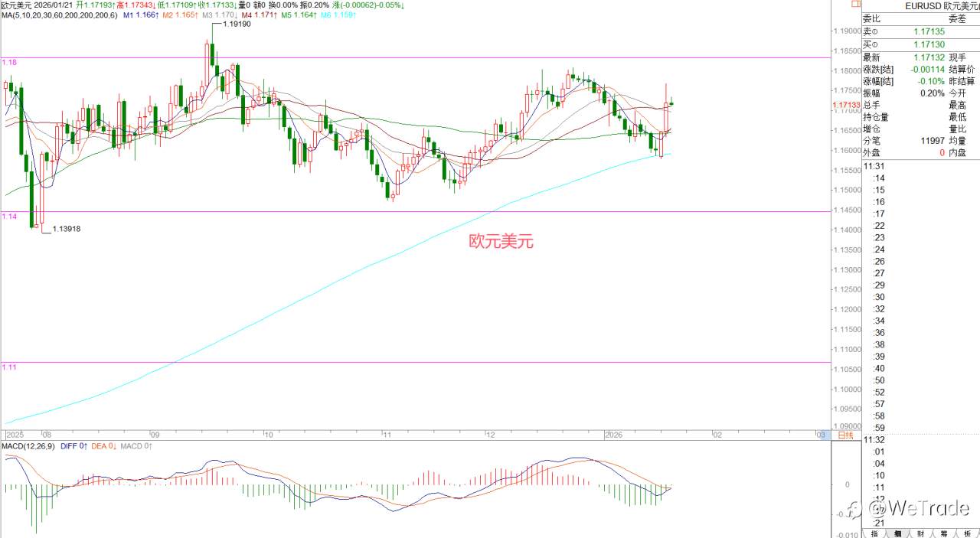Screen dimensions: 980x538
Task: Click the 持仓量 label
Action: pyautogui.click(x=877, y=117)
